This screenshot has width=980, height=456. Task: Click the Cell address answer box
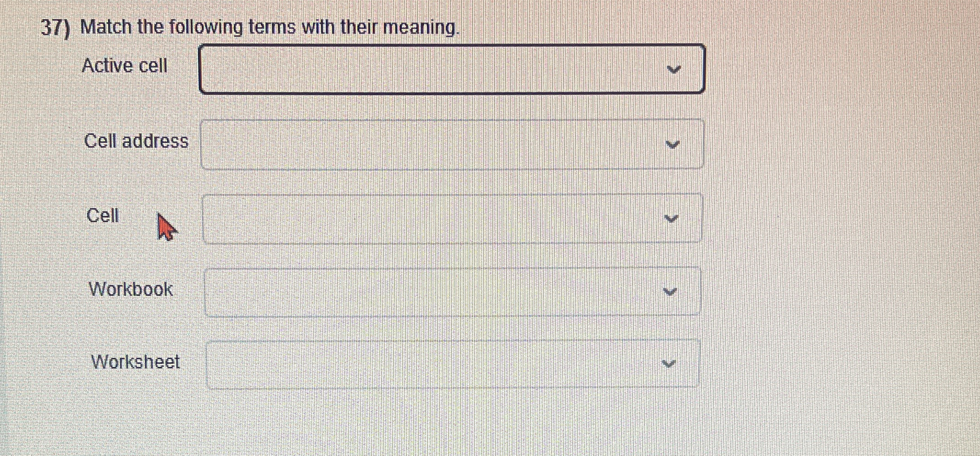pyautogui.click(x=450, y=144)
